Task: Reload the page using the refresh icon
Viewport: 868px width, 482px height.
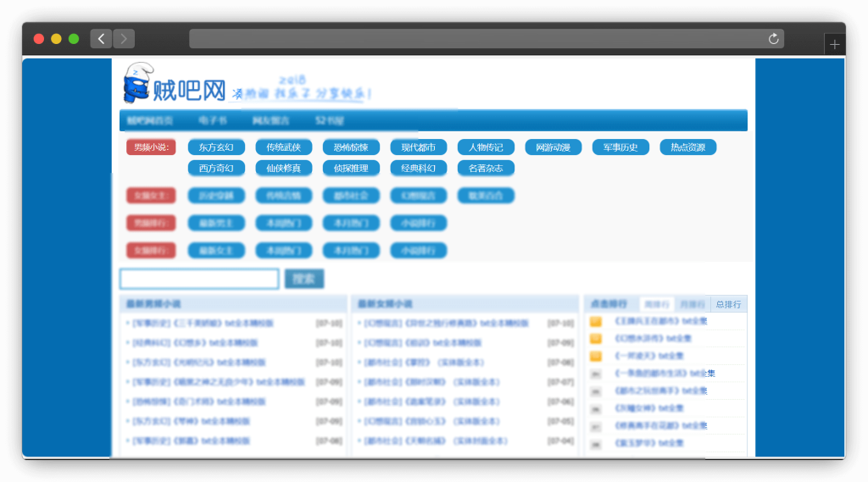Action: tap(773, 39)
